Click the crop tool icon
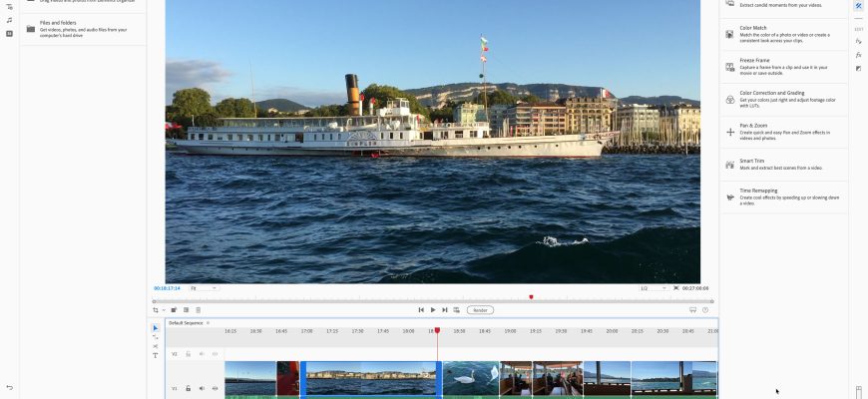The image size is (868, 399). [x=156, y=310]
